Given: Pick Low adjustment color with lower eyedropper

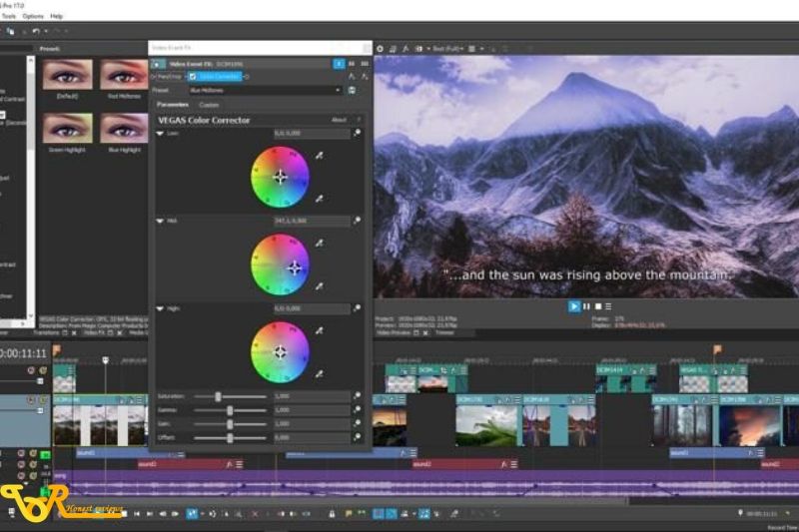Looking at the screenshot, I should (319, 199).
